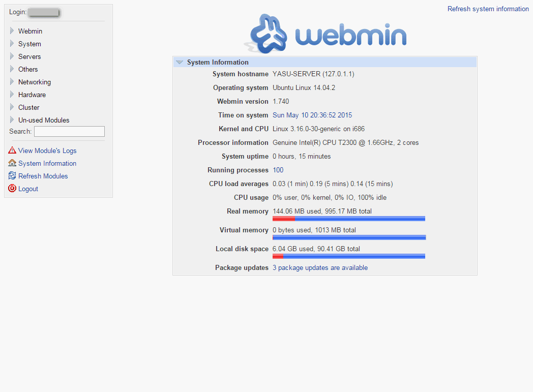The height and width of the screenshot is (392, 533).
Task: Open the Networking menu category
Action: click(x=35, y=82)
